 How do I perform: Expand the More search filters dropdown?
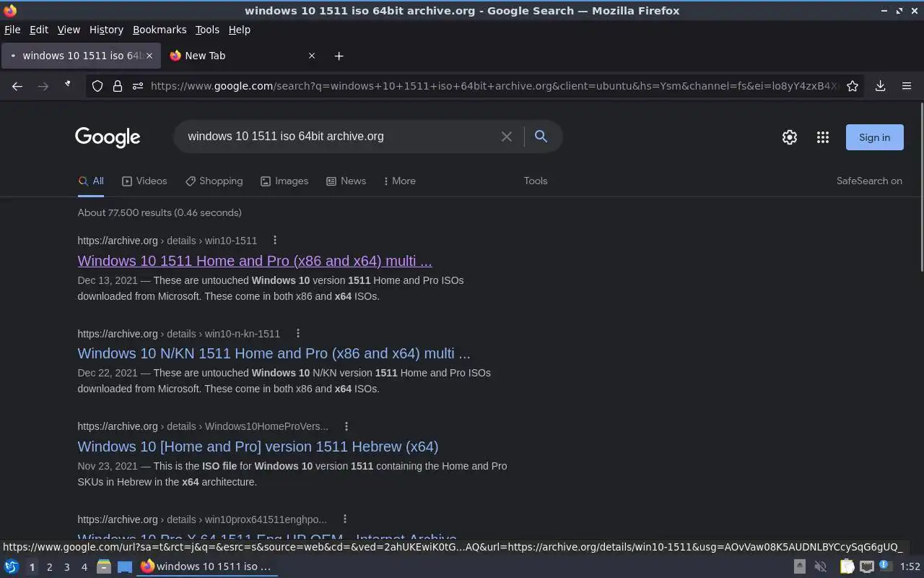coord(399,181)
